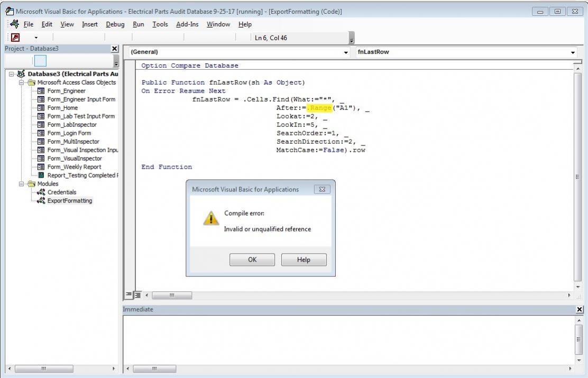The width and height of the screenshot is (588, 378).
Task: Open the View menu
Action: 67,24
